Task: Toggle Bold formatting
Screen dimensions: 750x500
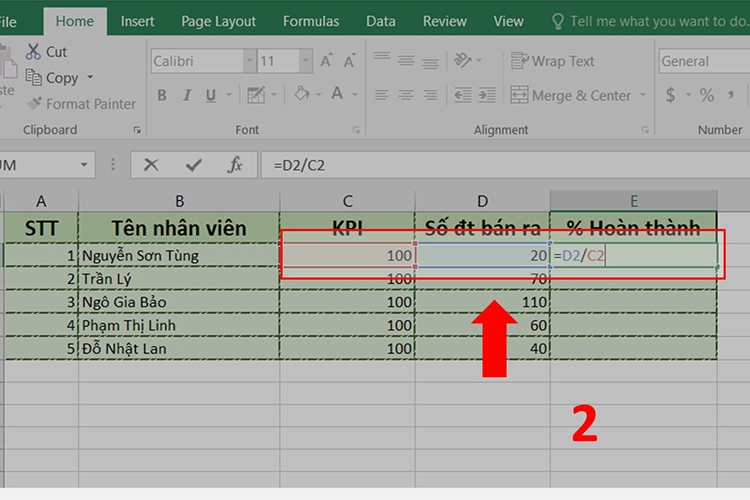Action: pos(162,95)
